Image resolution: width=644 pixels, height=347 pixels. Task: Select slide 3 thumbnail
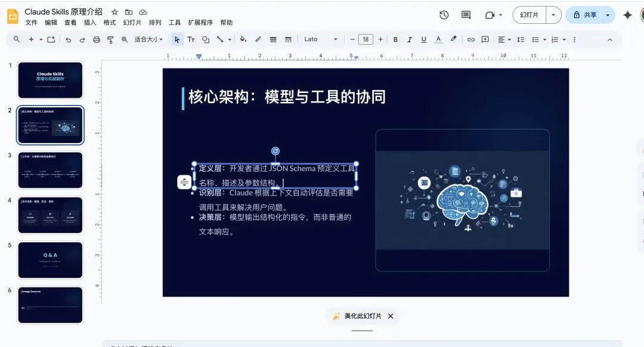(x=50, y=170)
